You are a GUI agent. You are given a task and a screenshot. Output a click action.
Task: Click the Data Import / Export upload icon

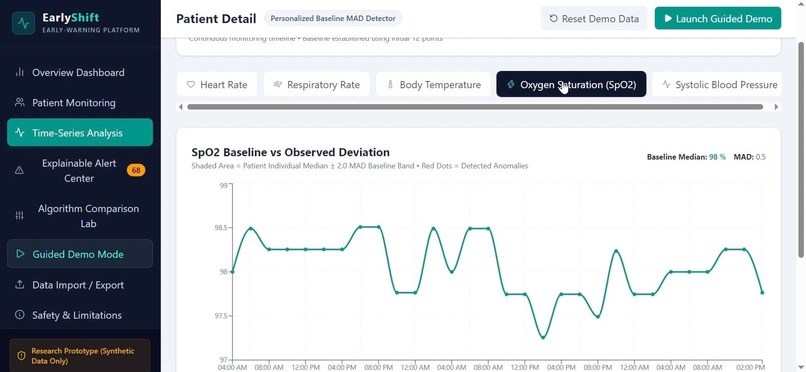(20, 285)
